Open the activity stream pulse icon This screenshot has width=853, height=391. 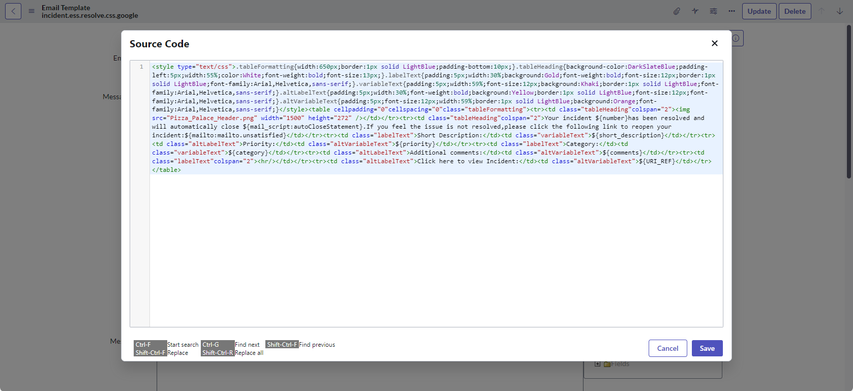695,11
